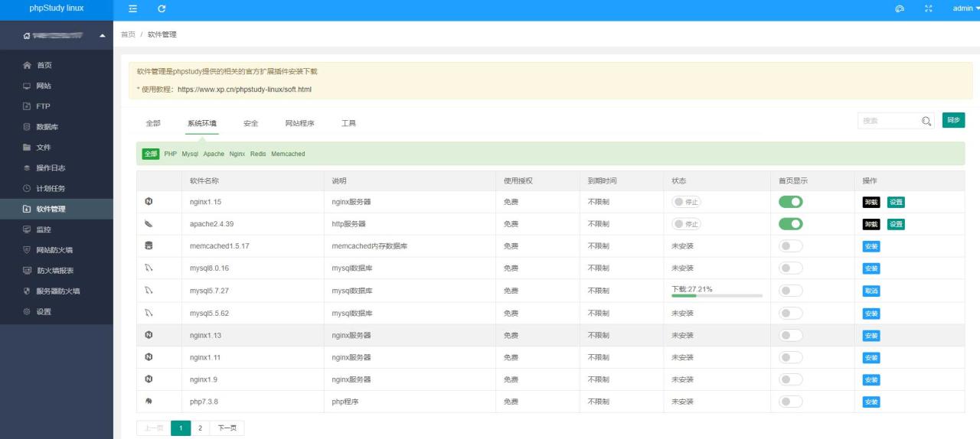Screen dimensions: 980x439
Task: Click 安装 button for php7.3.8
Action: [x=871, y=402]
